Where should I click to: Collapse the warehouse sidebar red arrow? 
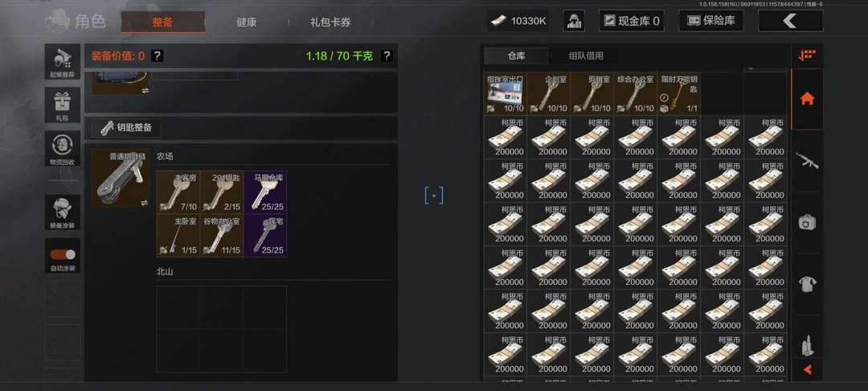807,369
